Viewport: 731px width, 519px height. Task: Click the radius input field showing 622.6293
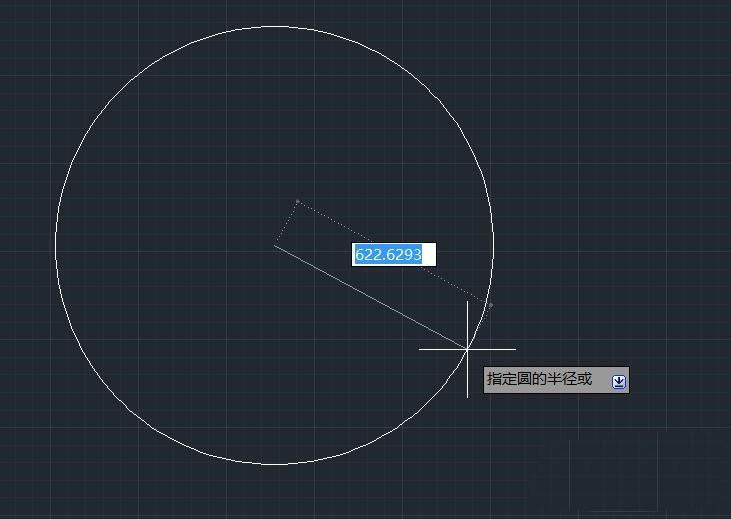394,255
